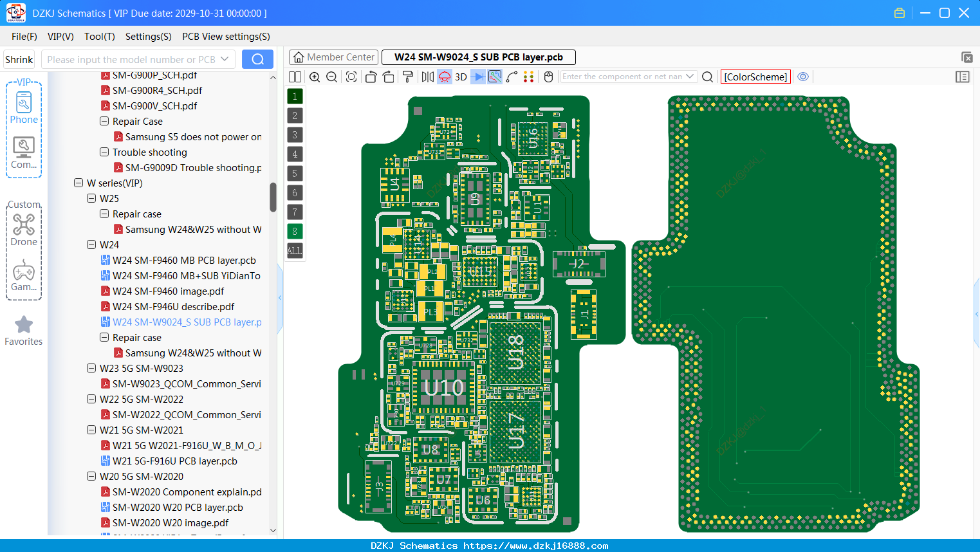Collapse the W20 5G SM-W2020 node
980x552 pixels.
click(91, 476)
